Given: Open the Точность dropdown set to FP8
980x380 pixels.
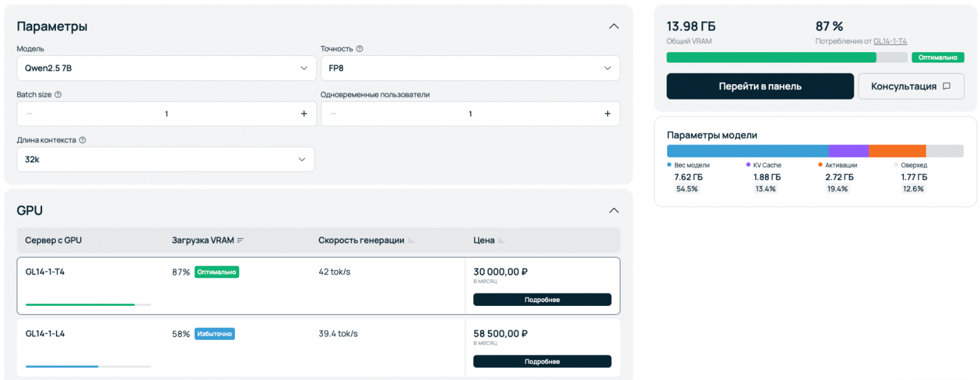Looking at the screenshot, I should coord(471,68).
